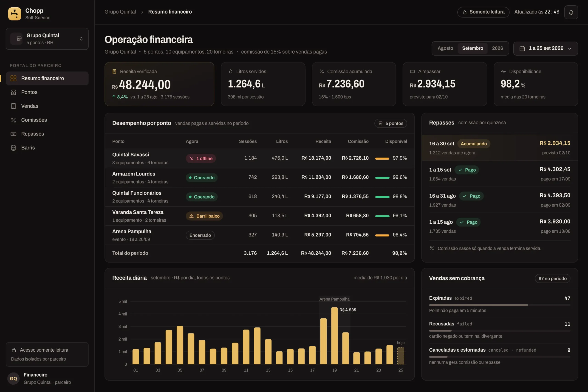Viewport: 588px width, 392px height.
Task: Click the Quintal Funcionários Operando badge
Action: tap(201, 197)
